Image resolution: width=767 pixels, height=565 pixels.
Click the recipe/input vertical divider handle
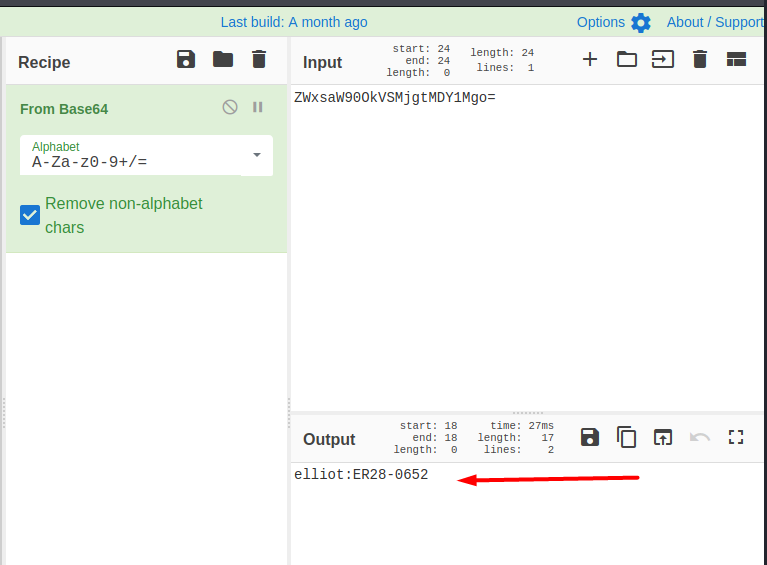pos(289,413)
